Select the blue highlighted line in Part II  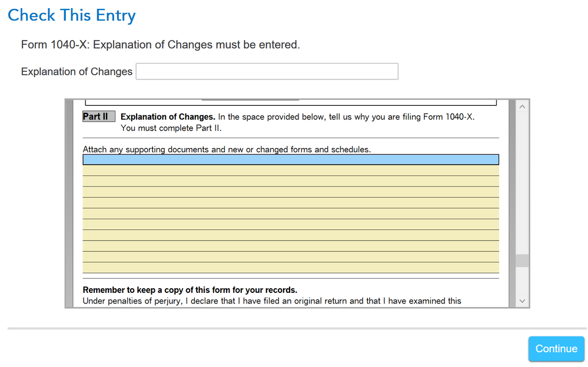tap(291, 159)
